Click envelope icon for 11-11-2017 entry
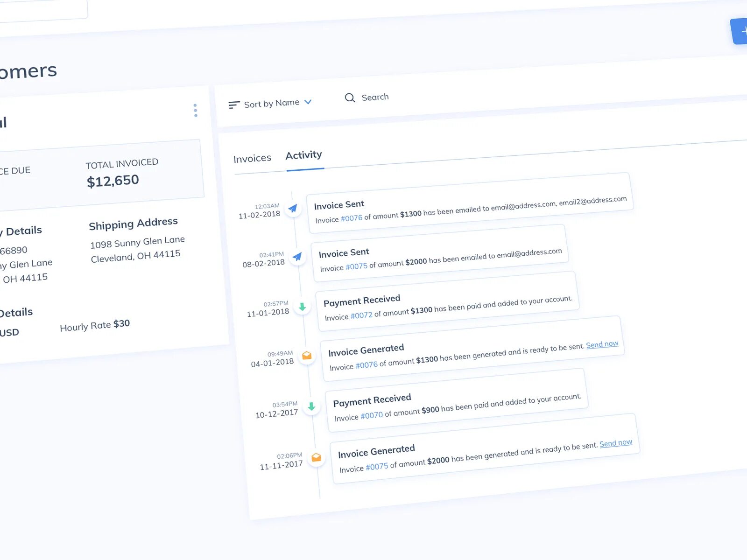Image resolution: width=747 pixels, height=560 pixels. click(x=316, y=457)
